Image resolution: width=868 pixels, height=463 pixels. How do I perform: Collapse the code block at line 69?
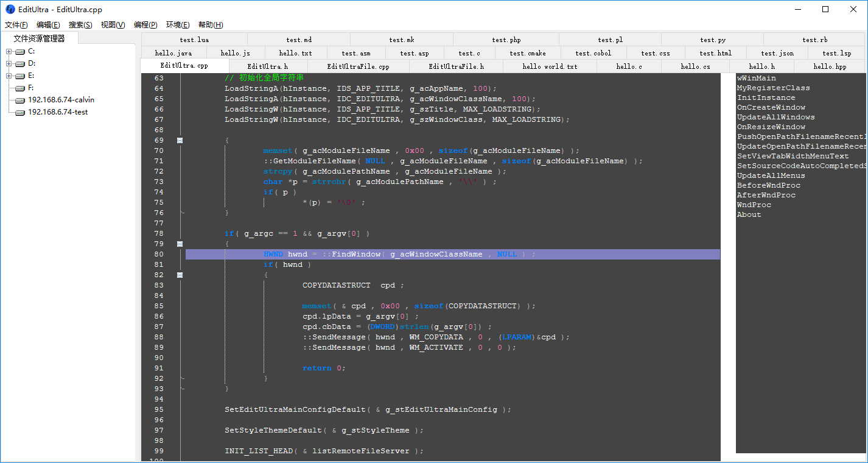pos(180,140)
